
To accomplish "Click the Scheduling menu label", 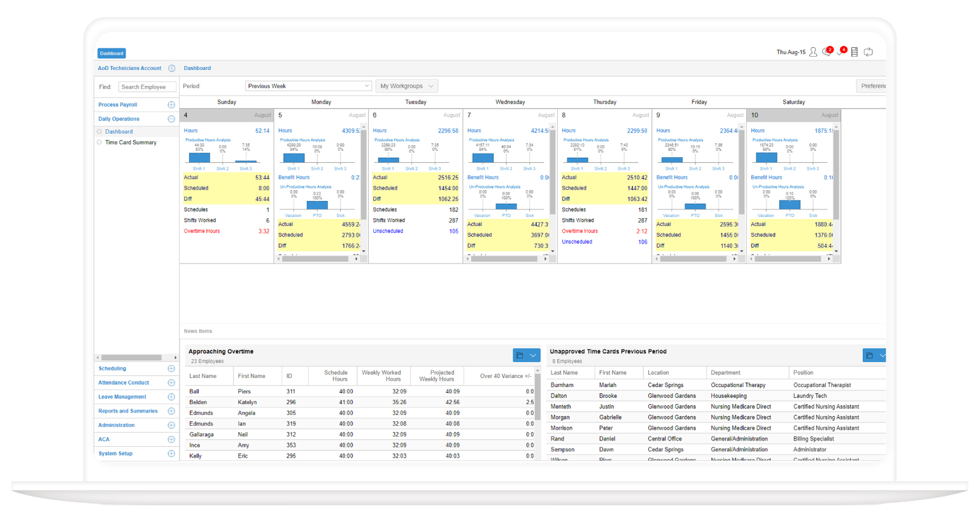I will [112, 369].
